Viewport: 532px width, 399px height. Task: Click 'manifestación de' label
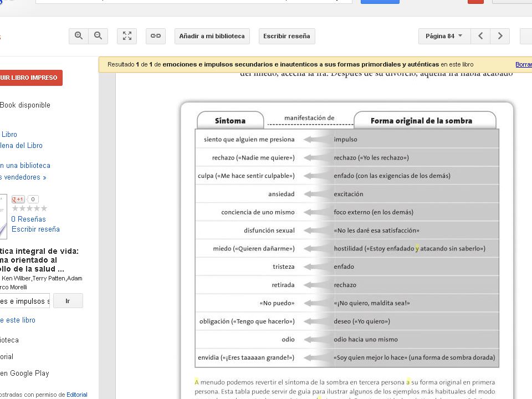tap(309, 118)
